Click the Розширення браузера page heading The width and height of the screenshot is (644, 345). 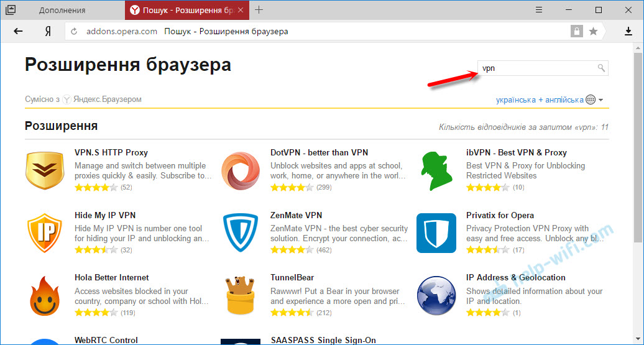[127, 65]
